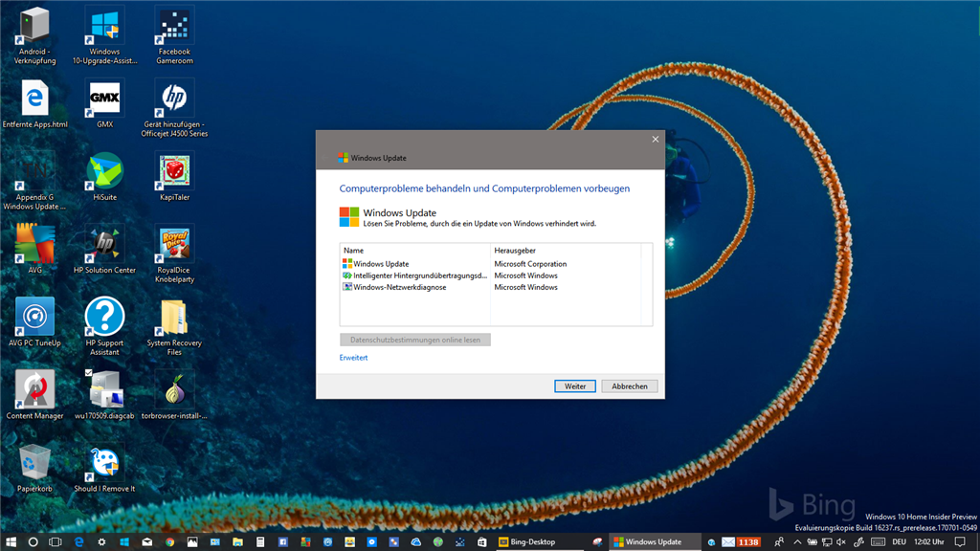Launch the GMX desktop shortcut
Image resolution: width=980 pixels, height=551 pixels.
(x=104, y=103)
